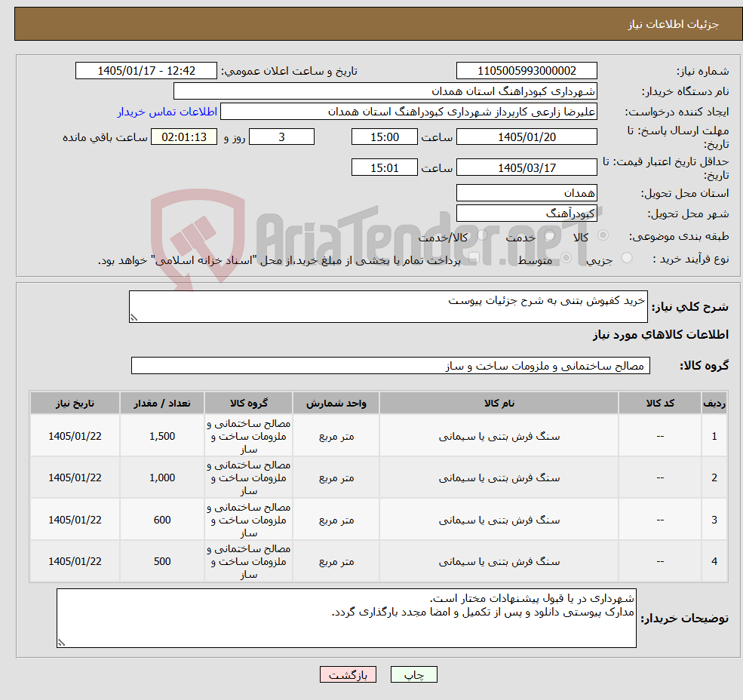This screenshot has height=700, width=743.
Task: Click the goods group field
Action: [x=391, y=365]
